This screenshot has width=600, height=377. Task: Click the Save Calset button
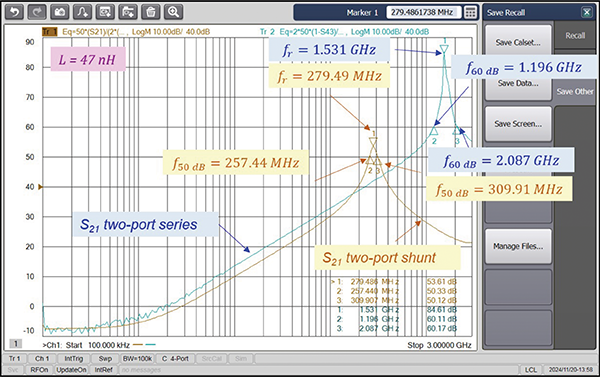coord(518,43)
